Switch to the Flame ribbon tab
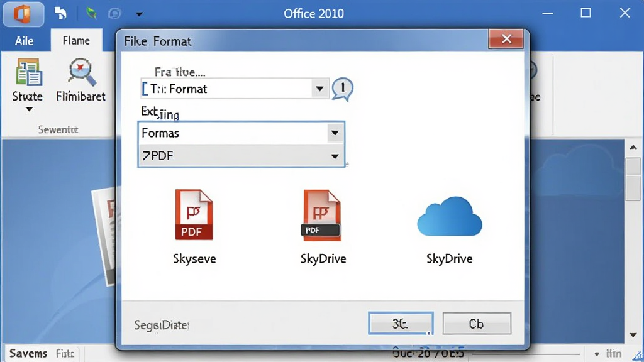The image size is (644, 362). 76,40
